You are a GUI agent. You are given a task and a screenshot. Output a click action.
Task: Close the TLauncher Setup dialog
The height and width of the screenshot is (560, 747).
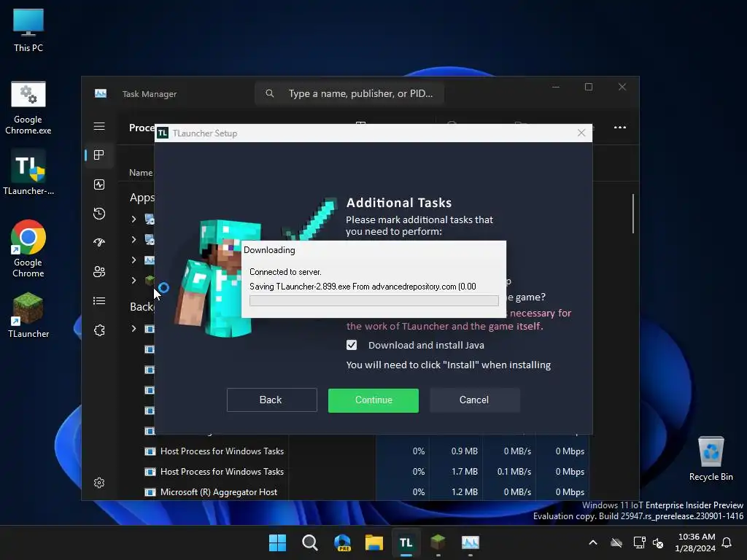click(581, 133)
